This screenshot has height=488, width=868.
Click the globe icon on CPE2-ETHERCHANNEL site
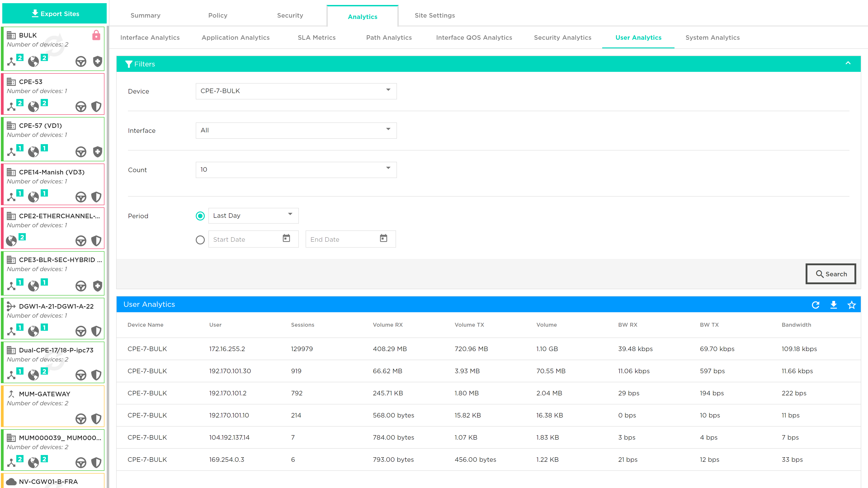coord(12,241)
